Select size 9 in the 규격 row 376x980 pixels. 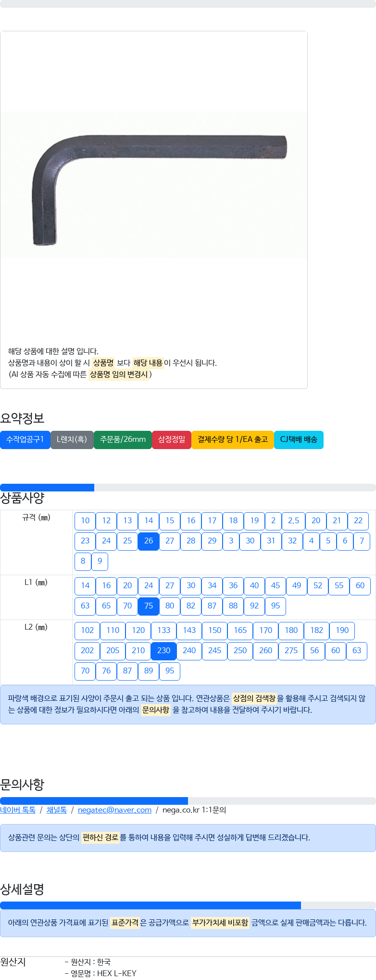tap(100, 561)
